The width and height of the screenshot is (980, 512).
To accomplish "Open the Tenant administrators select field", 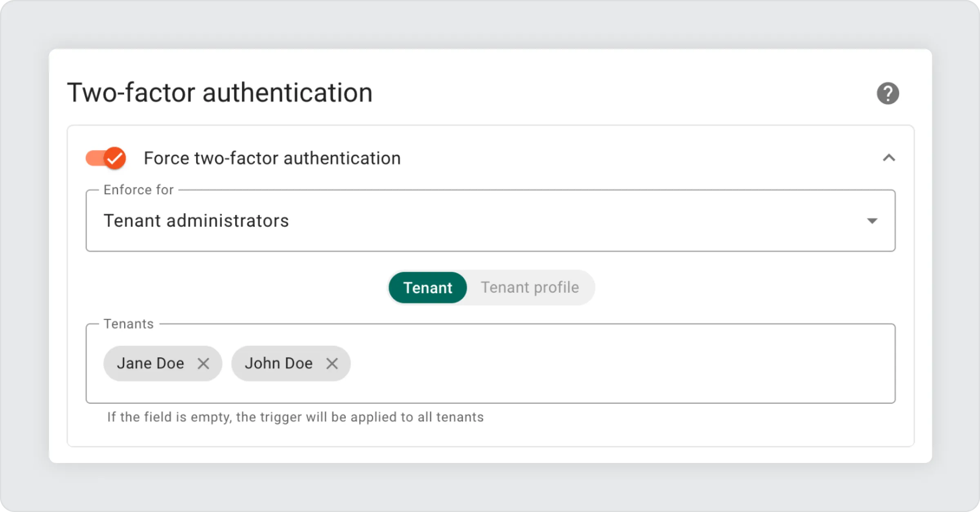I will pos(490,221).
